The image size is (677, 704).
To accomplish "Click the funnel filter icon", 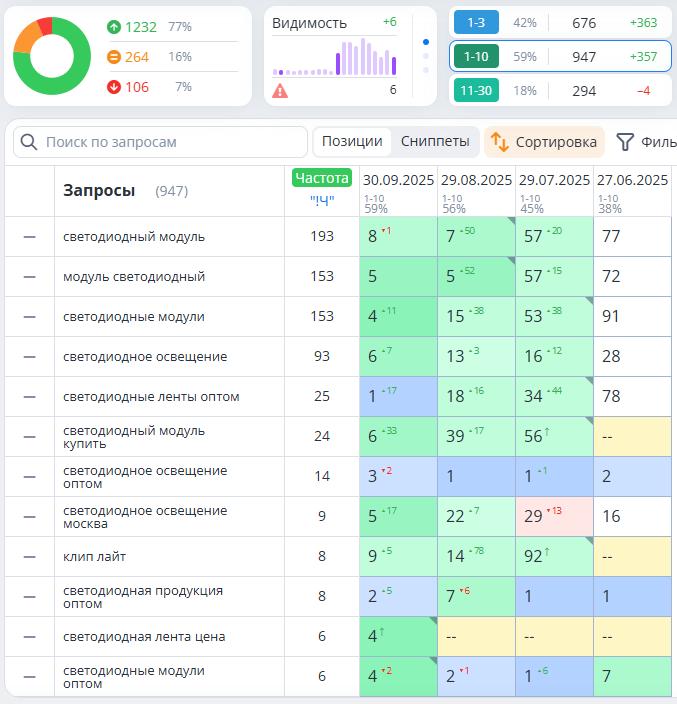I will (625, 142).
